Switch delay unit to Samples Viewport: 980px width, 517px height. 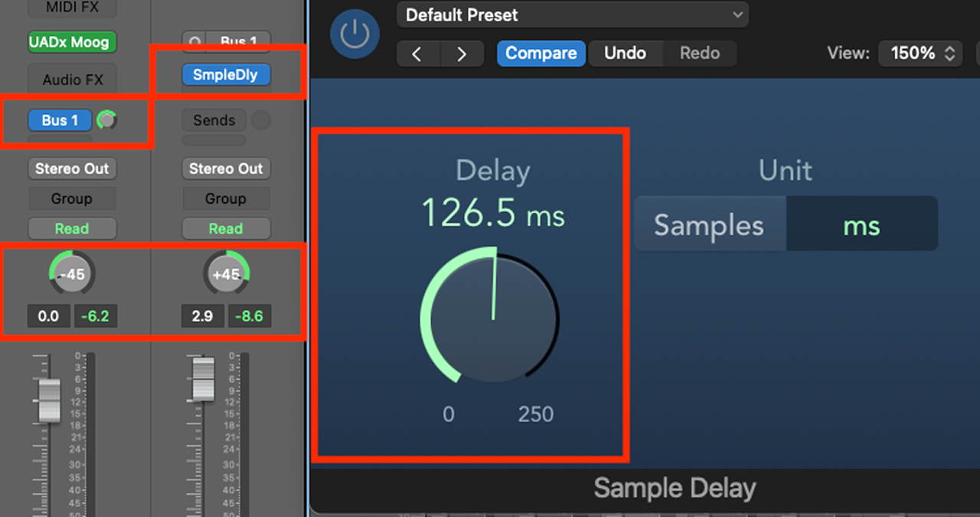click(709, 225)
